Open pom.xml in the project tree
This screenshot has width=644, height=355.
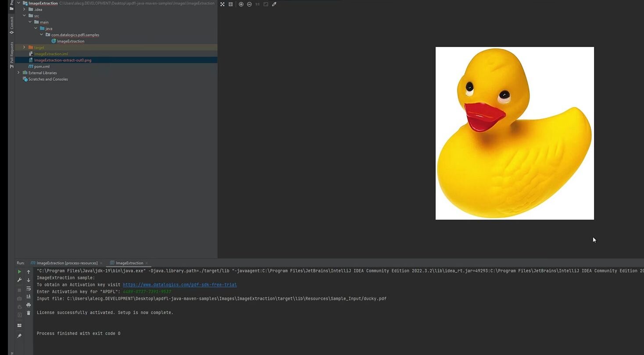(x=42, y=67)
